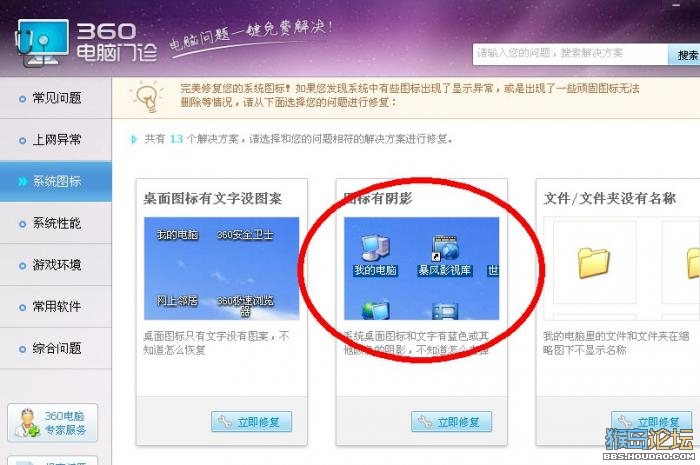Click 立即修复 under 图标有阴影
The image size is (700, 465).
[x=451, y=421]
